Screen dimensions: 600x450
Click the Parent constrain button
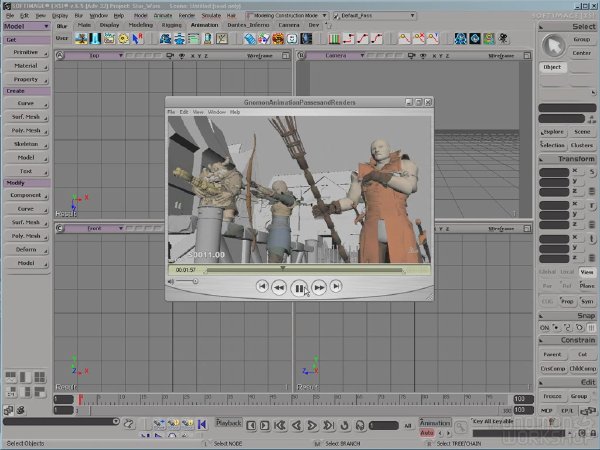pyautogui.click(x=552, y=355)
